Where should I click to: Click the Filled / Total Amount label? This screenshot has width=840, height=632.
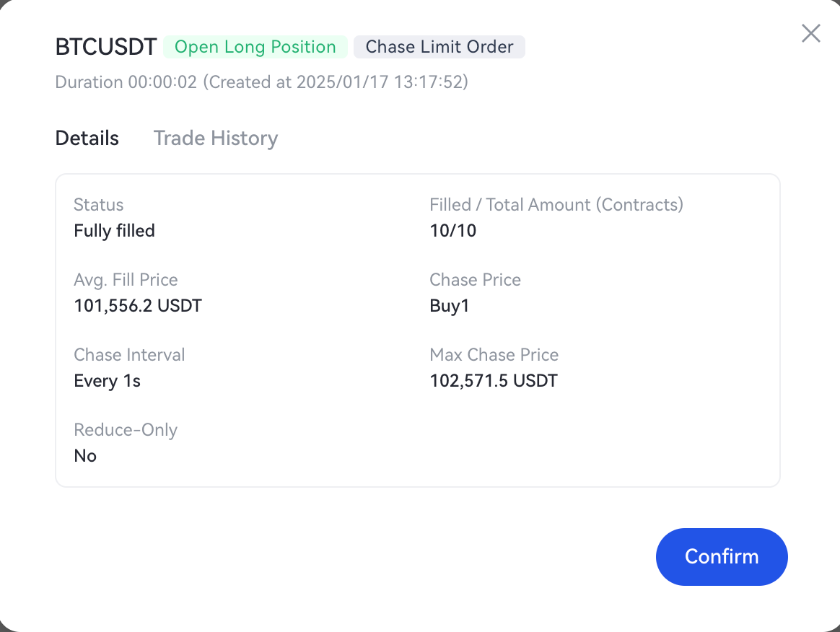[556, 205]
